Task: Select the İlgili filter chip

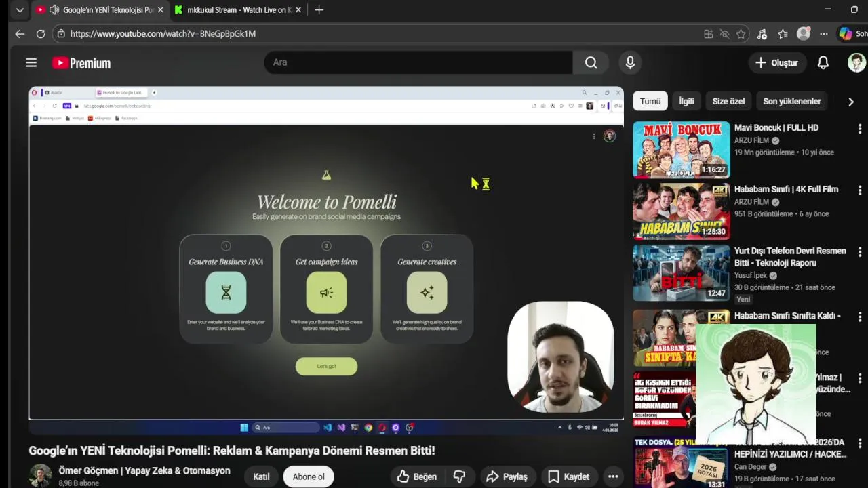Action: [687, 101]
